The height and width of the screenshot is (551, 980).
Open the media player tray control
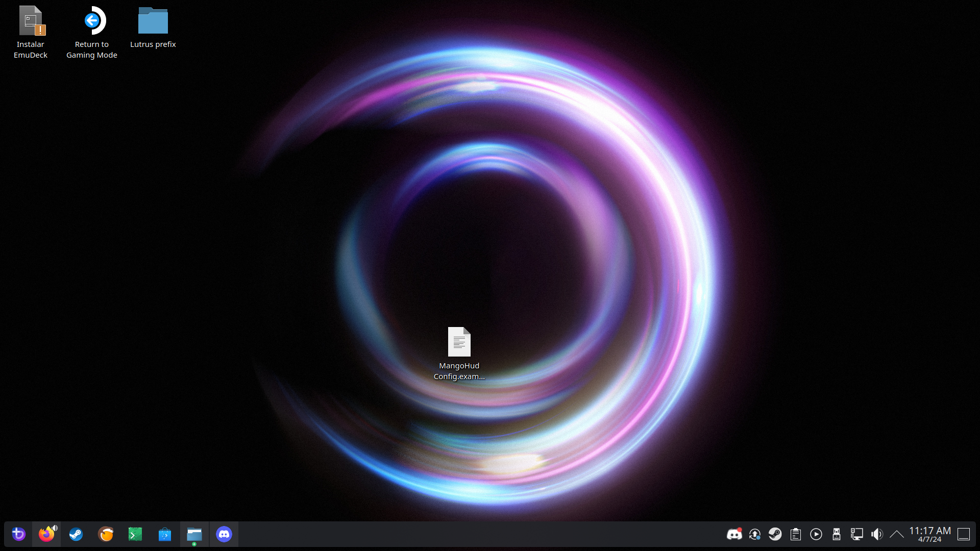816,534
